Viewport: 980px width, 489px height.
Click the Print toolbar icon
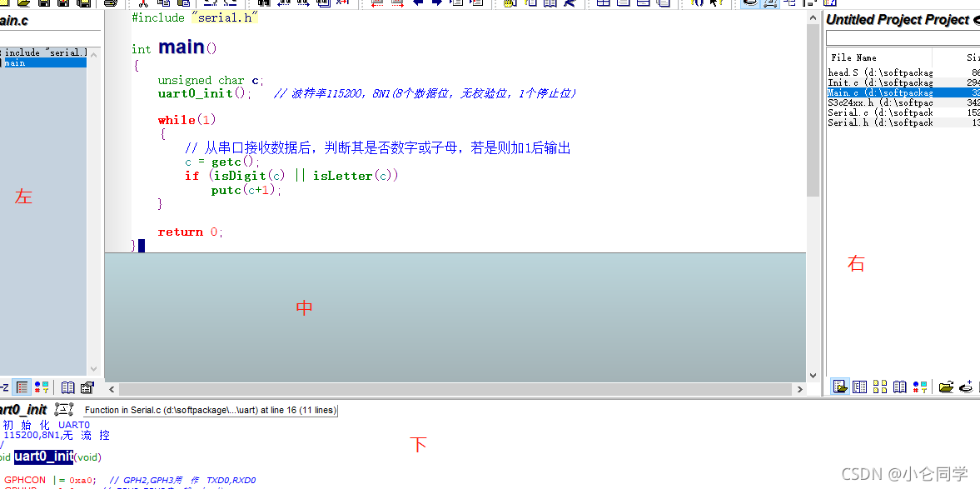click(x=111, y=3)
